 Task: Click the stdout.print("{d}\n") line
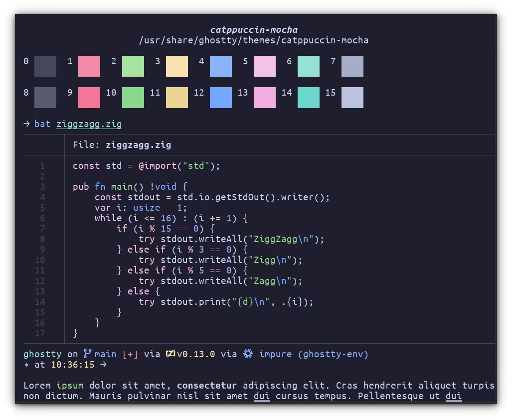click(226, 302)
